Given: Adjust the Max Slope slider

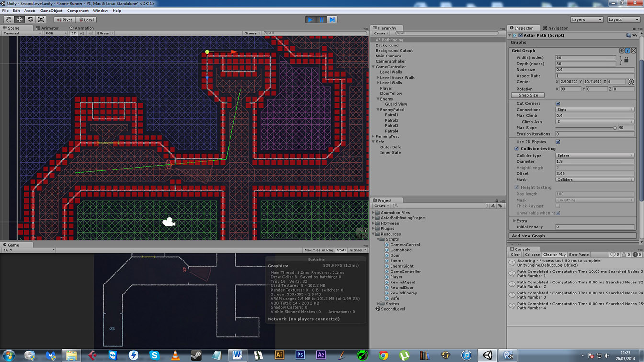Looking at the screenshot, I should (x=615, y=128).
